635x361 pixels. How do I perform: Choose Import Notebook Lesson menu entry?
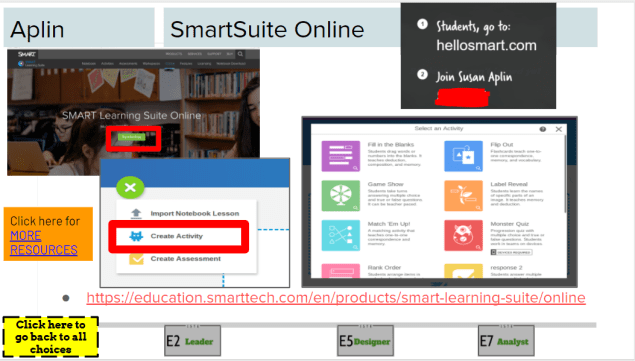pyautogui.click(x=186, y=213)
